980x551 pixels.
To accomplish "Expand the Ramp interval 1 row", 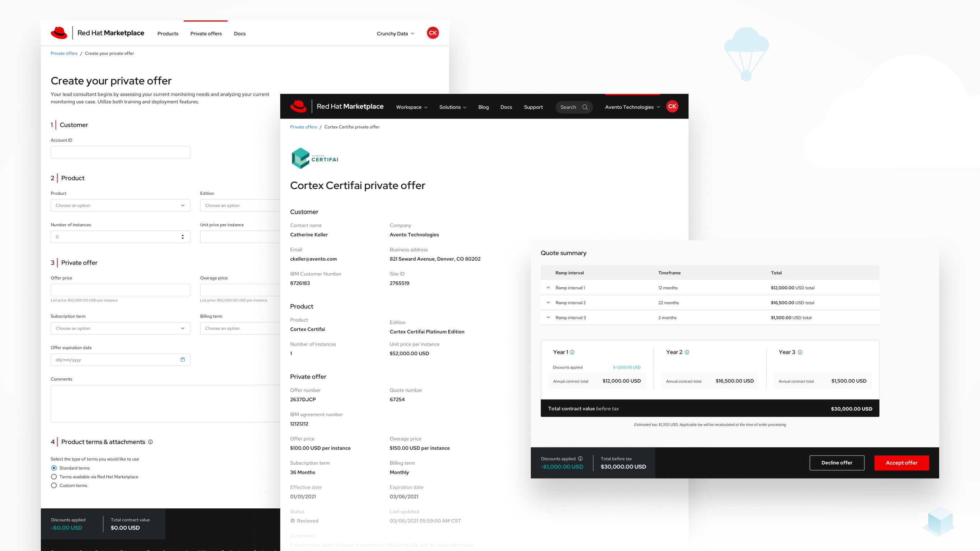I will pos(548,288).
